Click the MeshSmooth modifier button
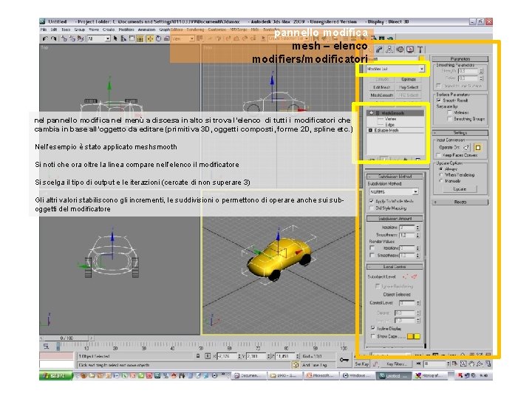532x399 pixels. click(382, 95)
